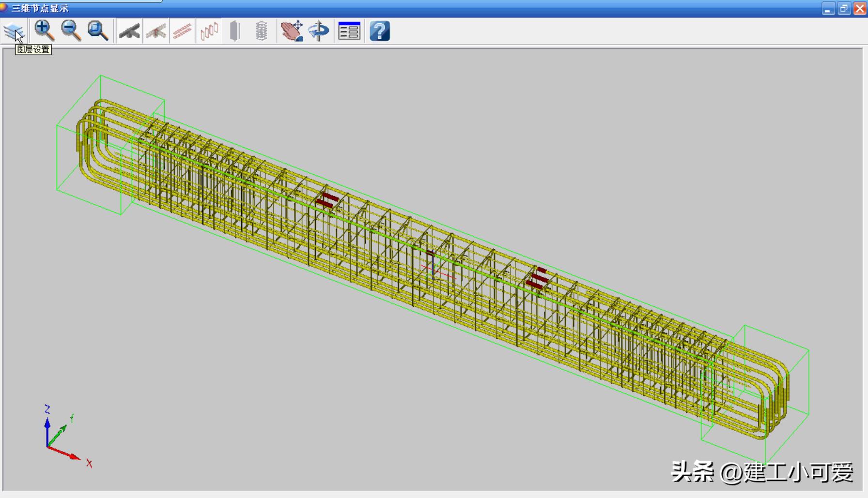Select the zoom window magnifier tool
868x498 pixels.
[x=97, y=31]
